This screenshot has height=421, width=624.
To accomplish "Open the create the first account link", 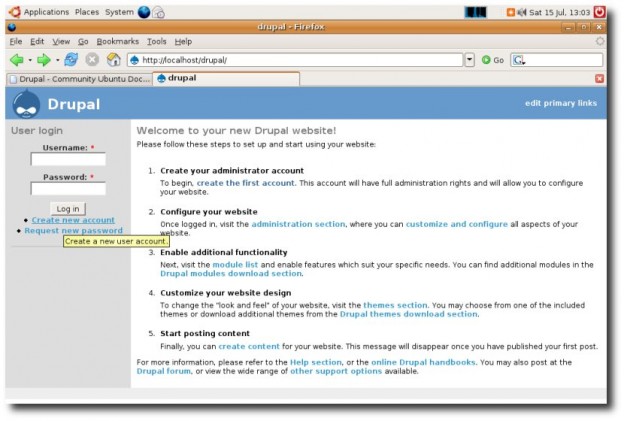I will (x=246, y=183).
